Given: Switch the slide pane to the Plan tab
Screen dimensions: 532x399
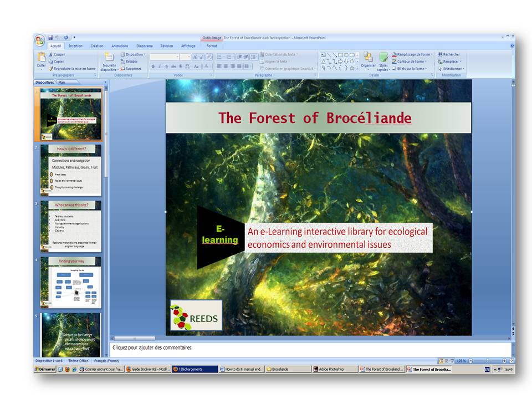Looking at the screenshot, I should [62, 83].
